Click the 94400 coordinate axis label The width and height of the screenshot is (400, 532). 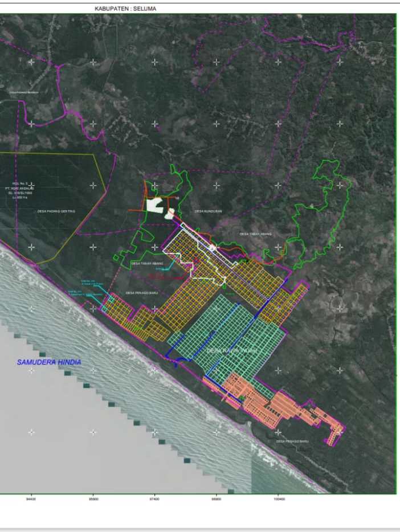(x=31, y=499)
